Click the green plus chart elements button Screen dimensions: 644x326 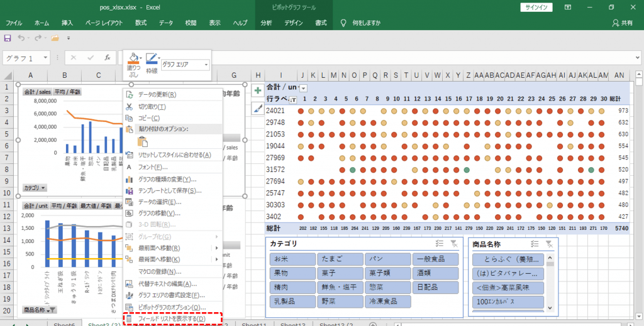257,90
